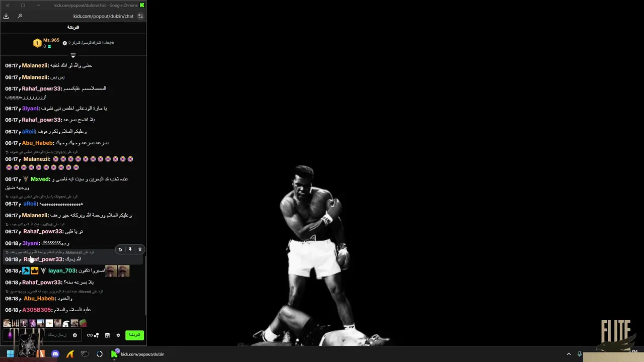Click the crown badge beside layan_703
Viewport: 644px width, 362px height.
coord(35,270)
